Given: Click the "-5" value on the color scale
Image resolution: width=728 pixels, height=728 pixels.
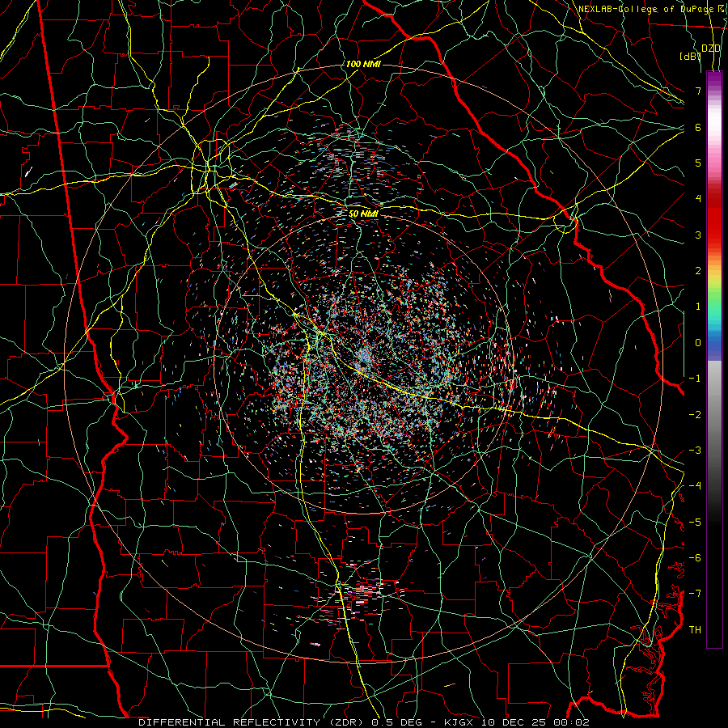Looking at the screenshot, I should click(695, 523).
